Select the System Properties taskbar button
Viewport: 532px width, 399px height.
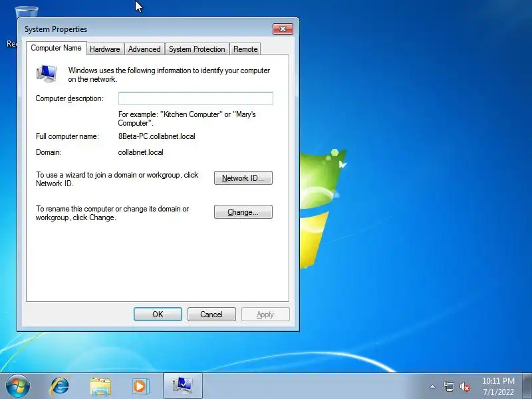pyautogui.click(x=183, y=386)
